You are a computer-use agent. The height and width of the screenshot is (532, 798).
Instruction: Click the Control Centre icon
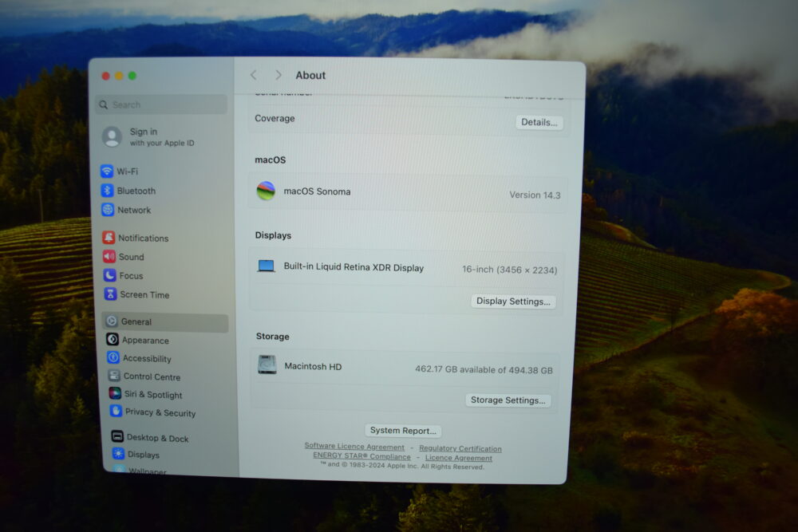pos(114,376)
